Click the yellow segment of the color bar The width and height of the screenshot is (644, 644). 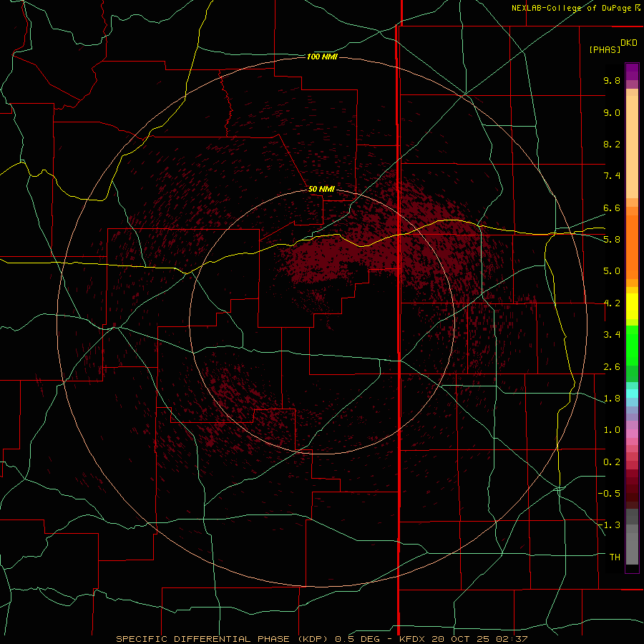click(x=632, y=306)
